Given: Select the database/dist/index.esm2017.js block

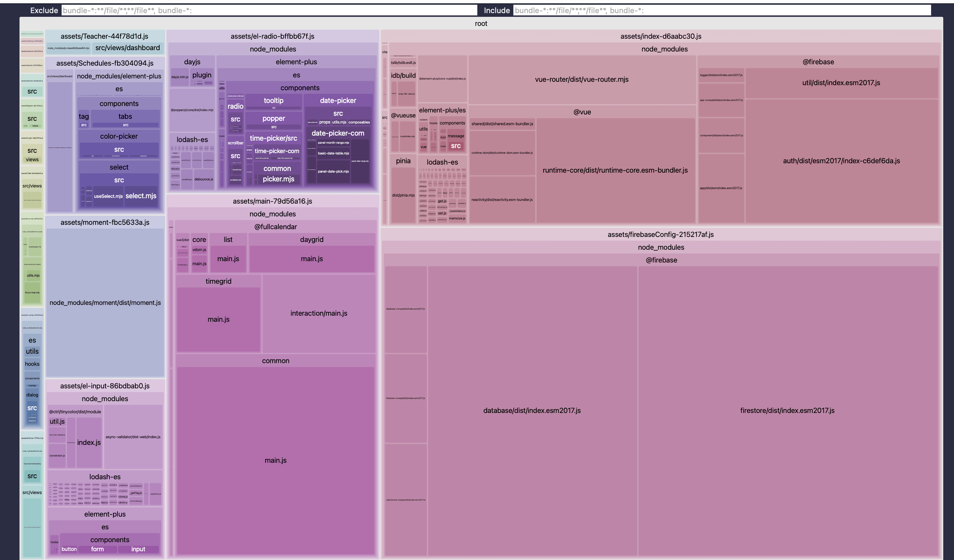Looking at the screenshot, I should click(x=532, y=411).
